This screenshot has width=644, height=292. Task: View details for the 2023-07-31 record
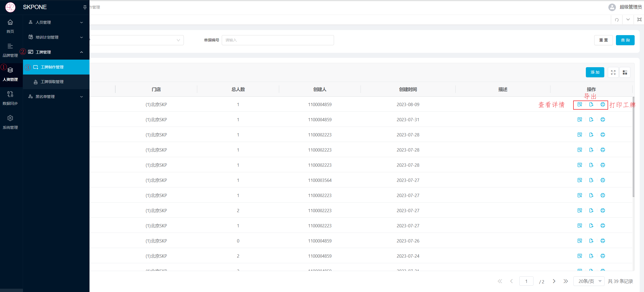580,119
